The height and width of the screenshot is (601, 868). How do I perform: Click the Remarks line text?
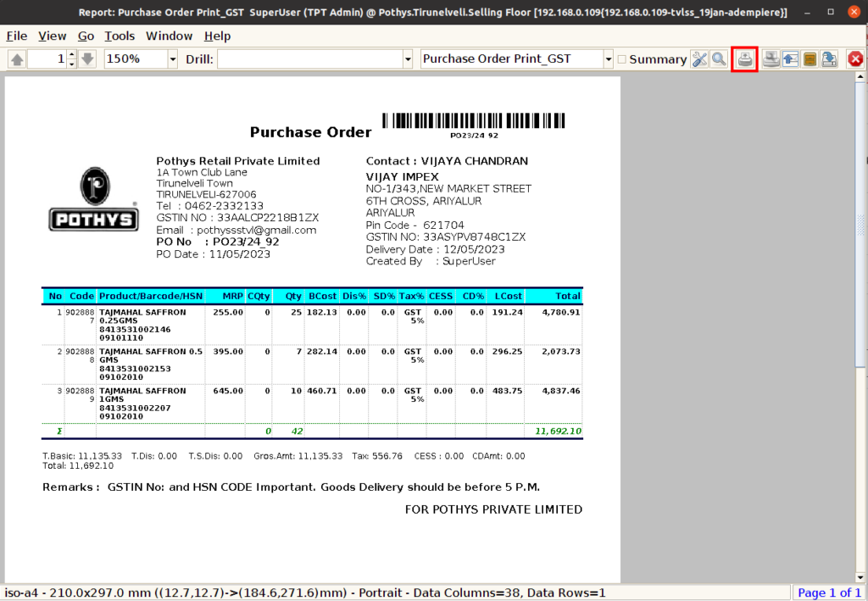tap(292, 487)
